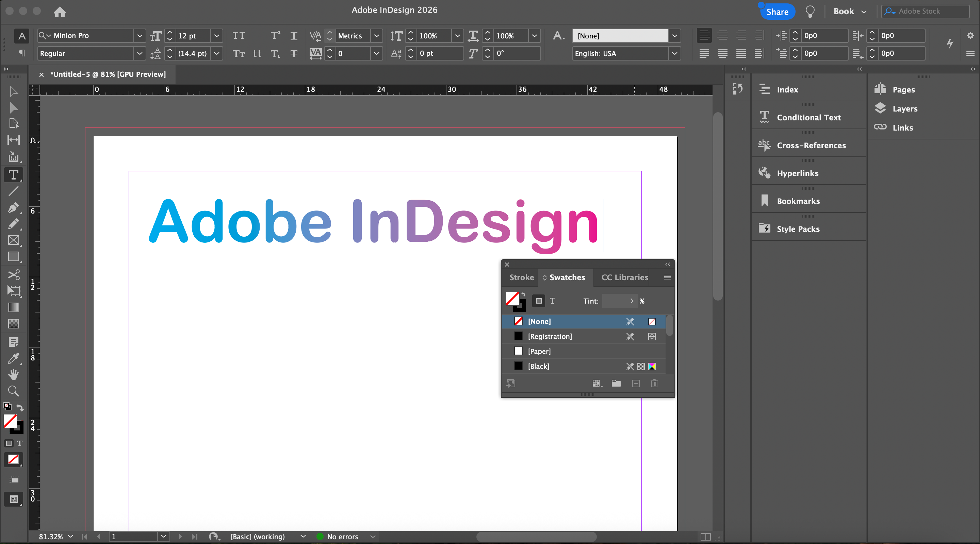Expand the English: USA language dropdown
This screenshot has height=544, width=980.
674,54
